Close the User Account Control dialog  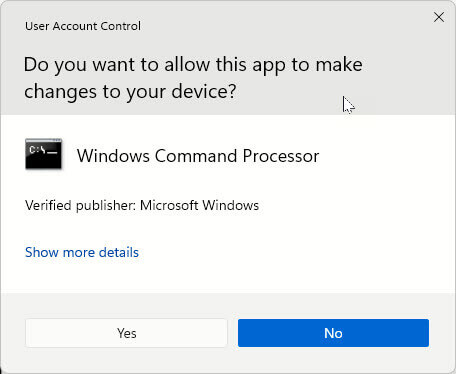point(439,17)
